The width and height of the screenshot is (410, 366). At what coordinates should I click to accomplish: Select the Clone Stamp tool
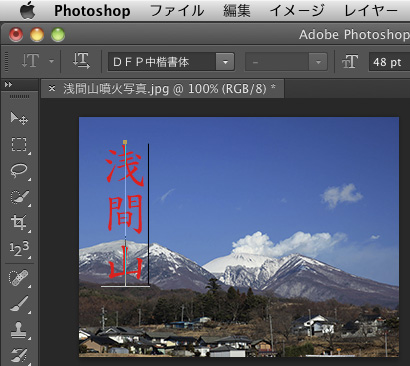pyautogui.click(x=19, y=330)
